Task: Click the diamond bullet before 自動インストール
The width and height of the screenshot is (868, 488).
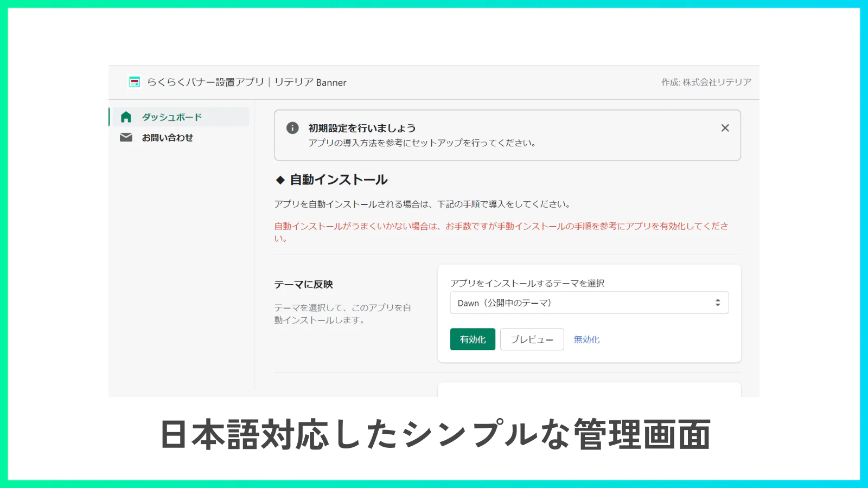Action: tap(280, 180)
